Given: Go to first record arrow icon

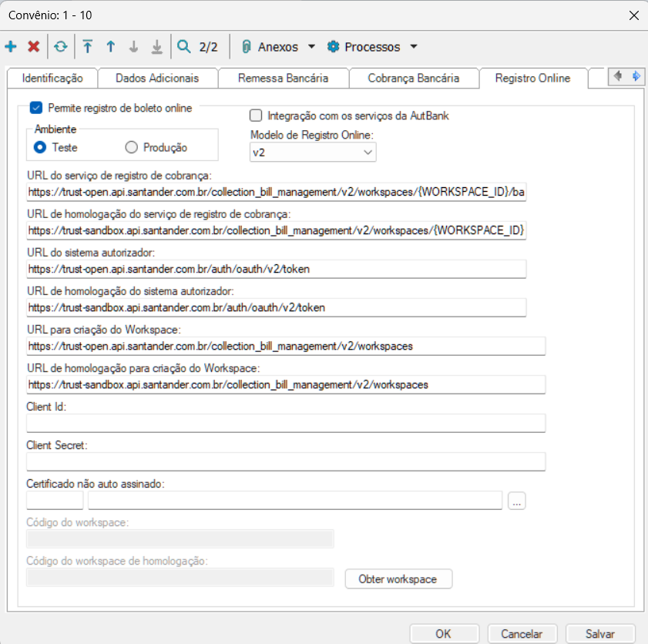Looking at the screenshot, I should pos(88,47).
